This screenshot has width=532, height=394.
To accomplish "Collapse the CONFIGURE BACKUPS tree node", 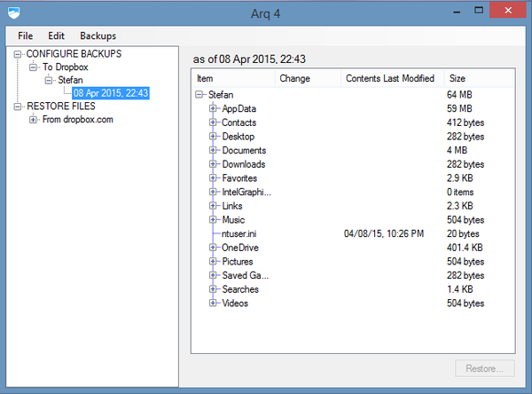I will click(18, 54).
